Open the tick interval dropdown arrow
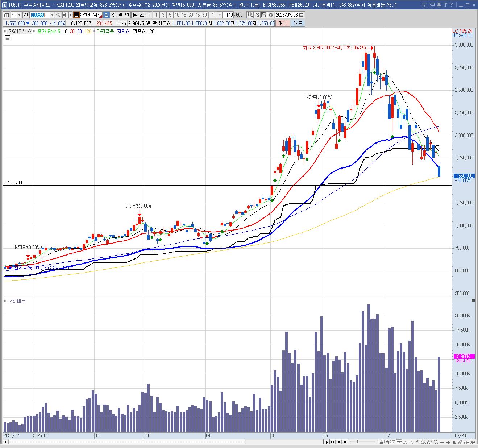Image resolution: width=478 pixels, height=448 pixels. [220, 15]
